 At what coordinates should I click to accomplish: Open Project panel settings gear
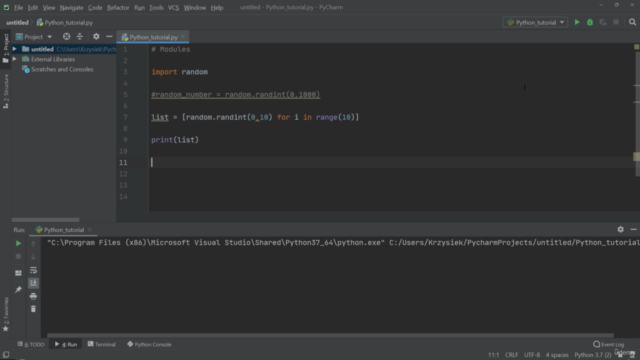coord(96,37)
